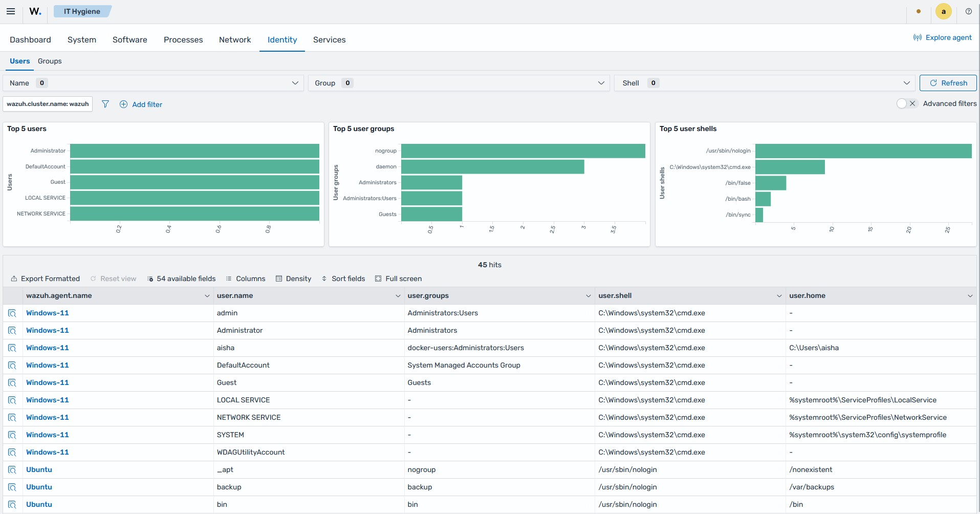Click the C:\Users\aisha home cell
The height and width of the screenshot is (514, 980).
[814, 348]
